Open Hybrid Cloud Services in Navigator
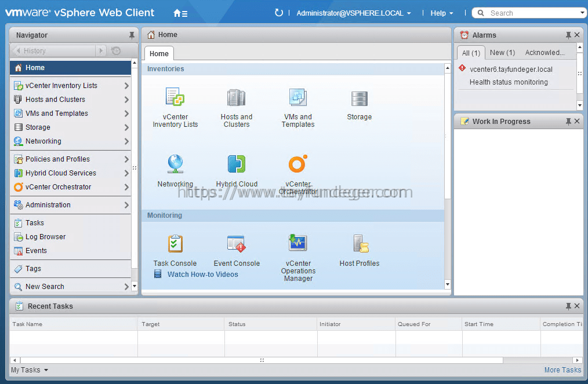 71,173
